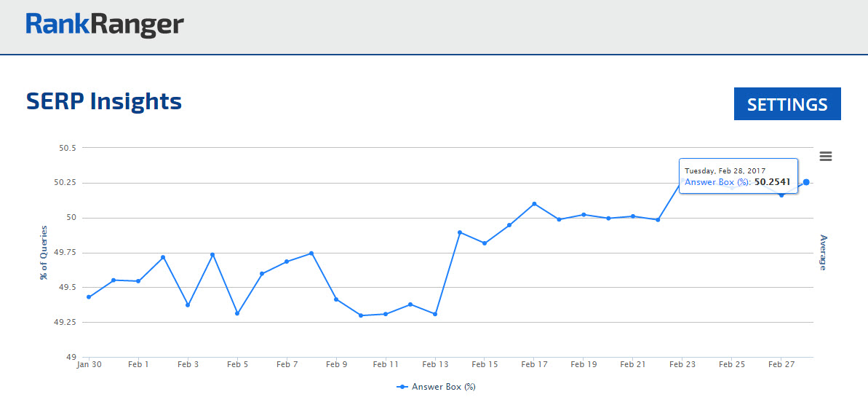Image resolution: width=868 pixels, height=405 pixels.
Task: Click the highlighted Feb 28 data point
Action: [806, 182]
